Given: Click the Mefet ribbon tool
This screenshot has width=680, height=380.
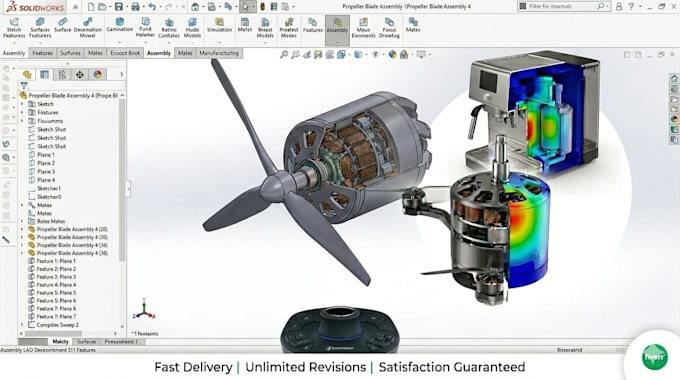Looking at the screenshot, I should point(245,25).
